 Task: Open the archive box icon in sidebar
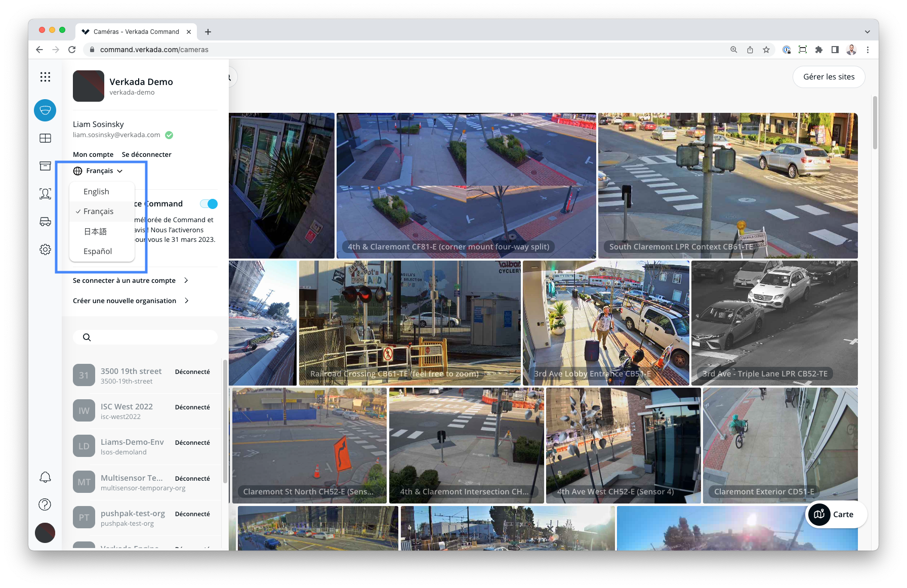45,166
